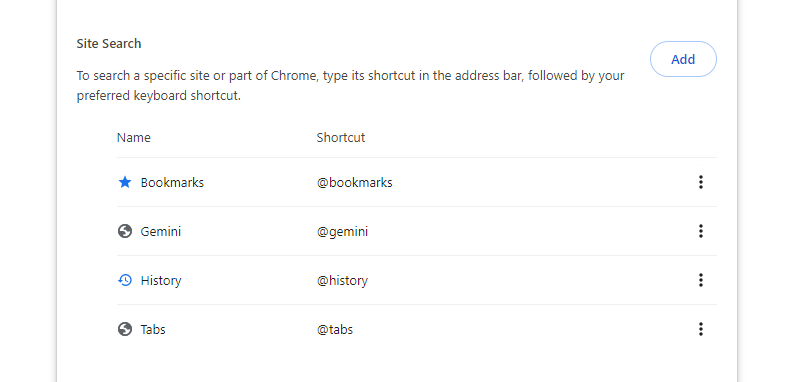
Task: Click the Shortcut column header
Action: pyautogui.click(x=341, y=138)
